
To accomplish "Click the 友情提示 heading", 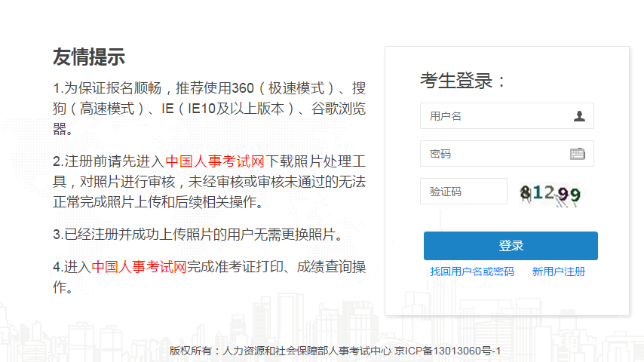I will 89,57.
